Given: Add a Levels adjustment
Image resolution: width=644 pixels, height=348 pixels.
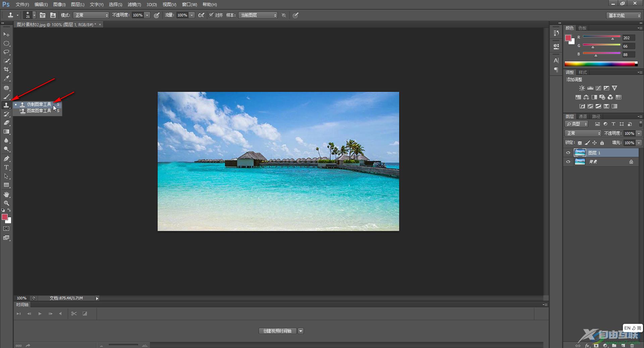Looking at the screenshot, I should coord(590,88).
